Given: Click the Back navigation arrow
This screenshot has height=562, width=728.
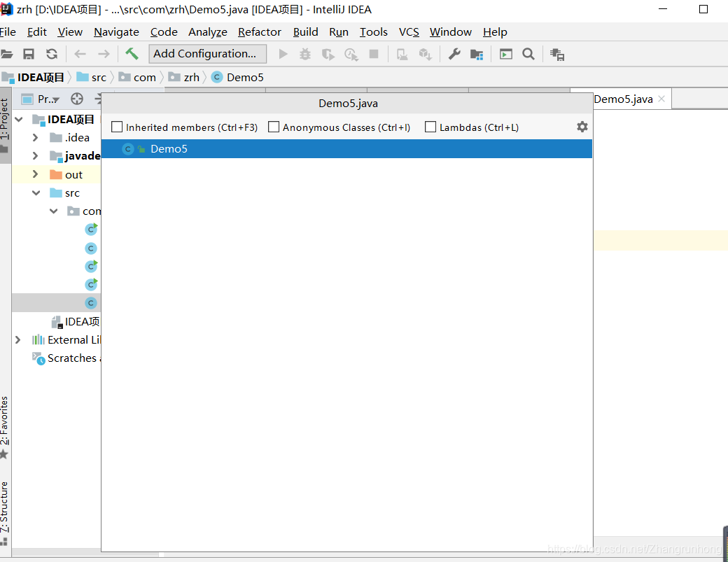Looking at the screenshot, I should pyautogui.click(x=80, y=55).
